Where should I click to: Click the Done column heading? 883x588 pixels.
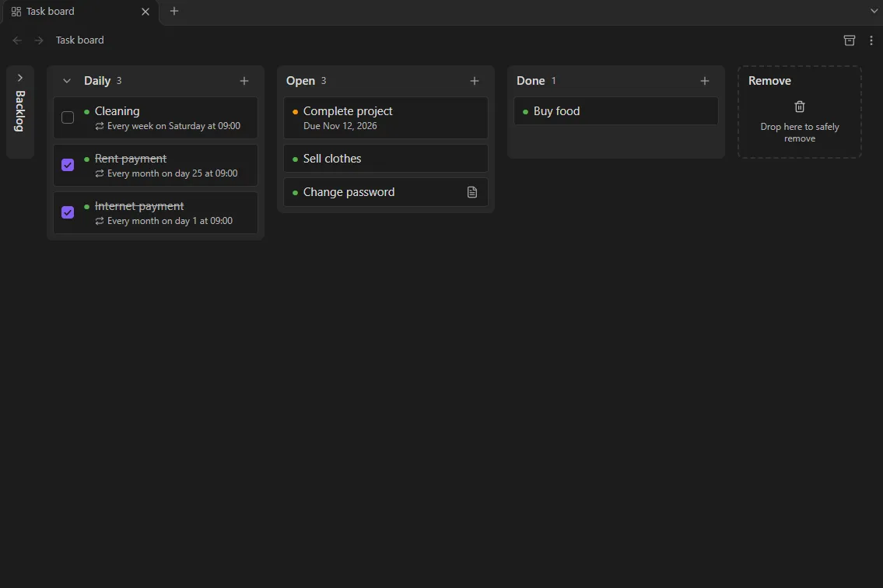(x=531, y=81)
